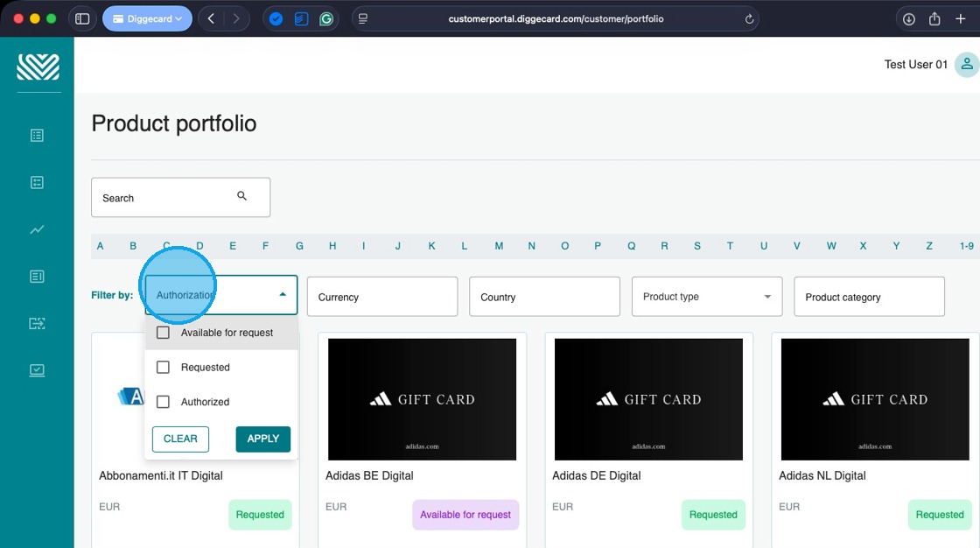980x548 pixels.
Task: Filter products by letter A
Action: click(100, 246)
